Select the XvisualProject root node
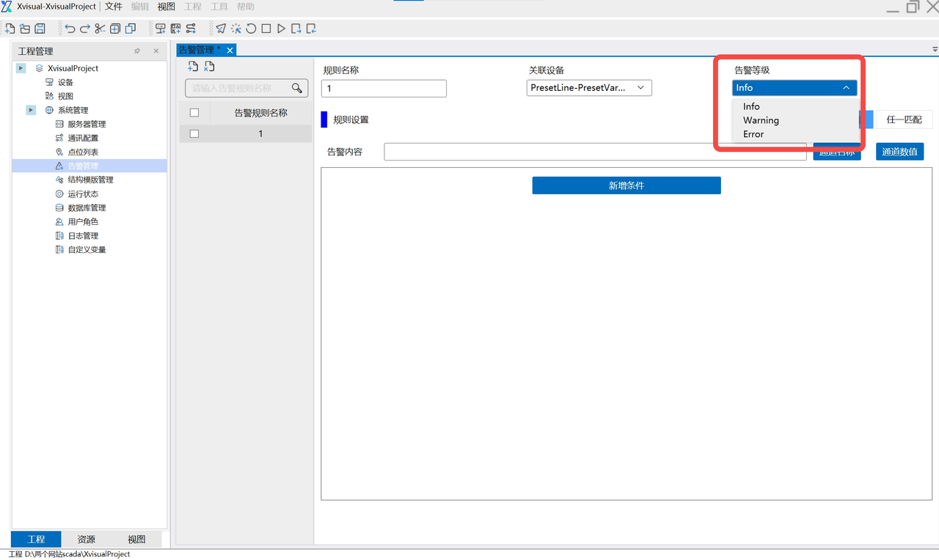The height and width of the screenshot is (560, 939). coord(73,68)
